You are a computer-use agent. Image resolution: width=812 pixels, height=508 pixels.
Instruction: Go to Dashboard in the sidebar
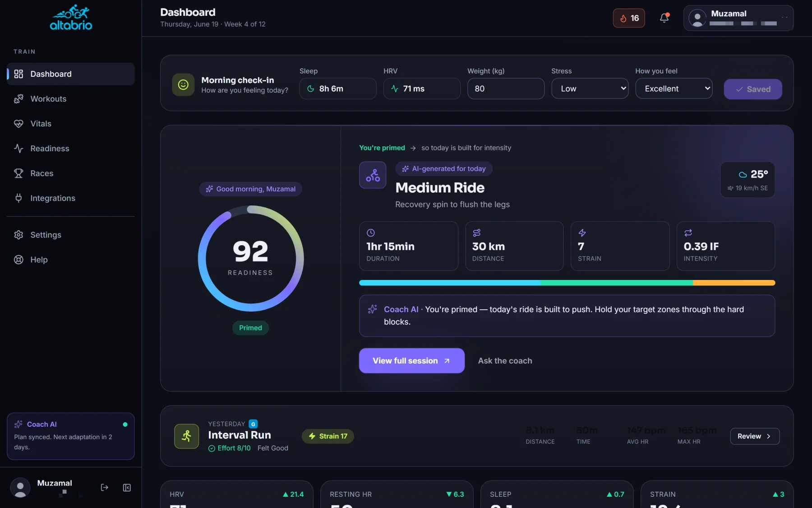71,74
